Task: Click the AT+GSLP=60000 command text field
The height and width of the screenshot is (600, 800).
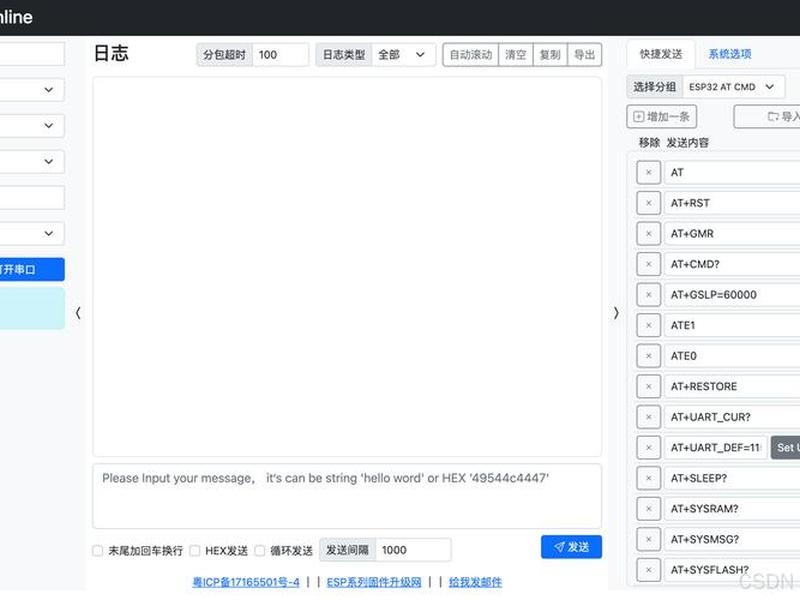Action: [x=732, y=295]
